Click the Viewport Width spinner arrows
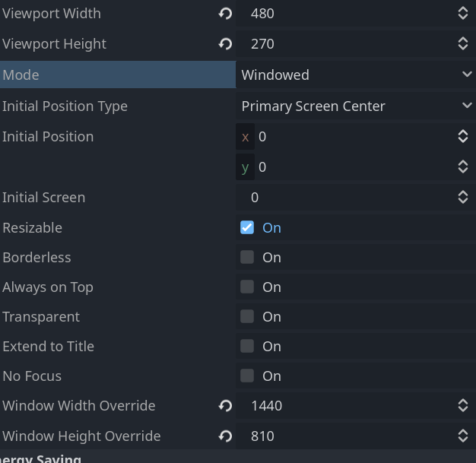Viewport: 476px width, 463px height. (462, 14)
